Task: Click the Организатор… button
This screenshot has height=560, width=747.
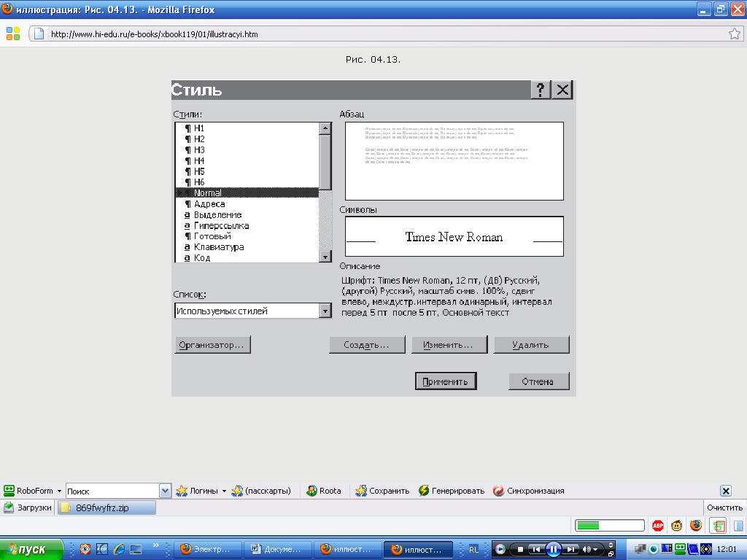Action: [x=212, y=345]
